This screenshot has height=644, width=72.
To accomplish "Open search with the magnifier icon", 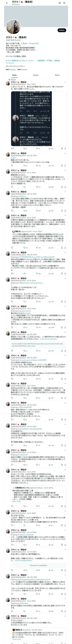I will [x=64, y=3].
